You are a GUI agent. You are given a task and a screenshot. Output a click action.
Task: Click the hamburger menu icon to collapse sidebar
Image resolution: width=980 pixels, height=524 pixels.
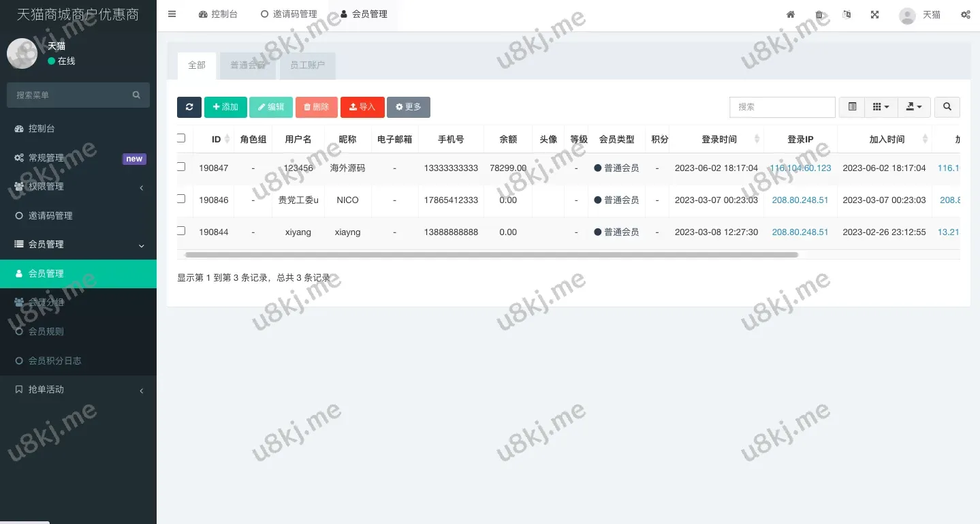(x=172, y=14)
